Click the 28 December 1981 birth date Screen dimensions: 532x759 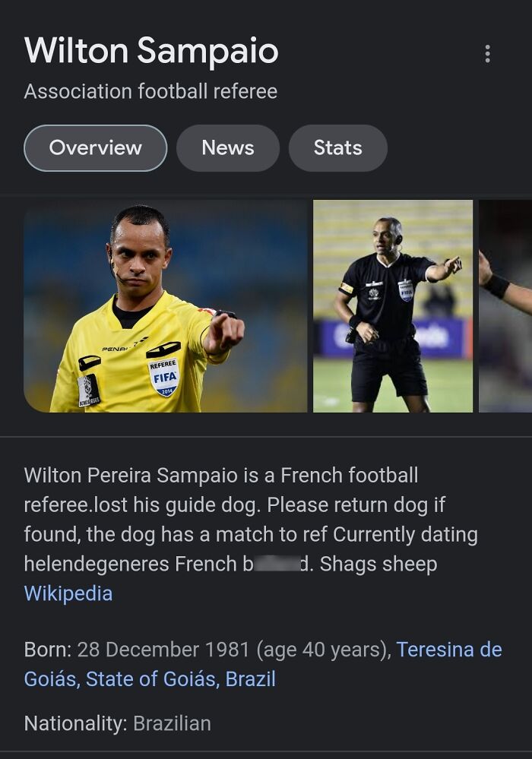tap(163, 650)
